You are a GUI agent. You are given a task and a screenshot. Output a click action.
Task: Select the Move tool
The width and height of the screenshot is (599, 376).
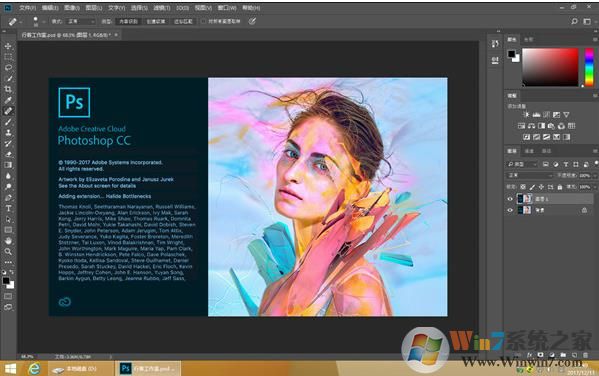pos(8,46)
